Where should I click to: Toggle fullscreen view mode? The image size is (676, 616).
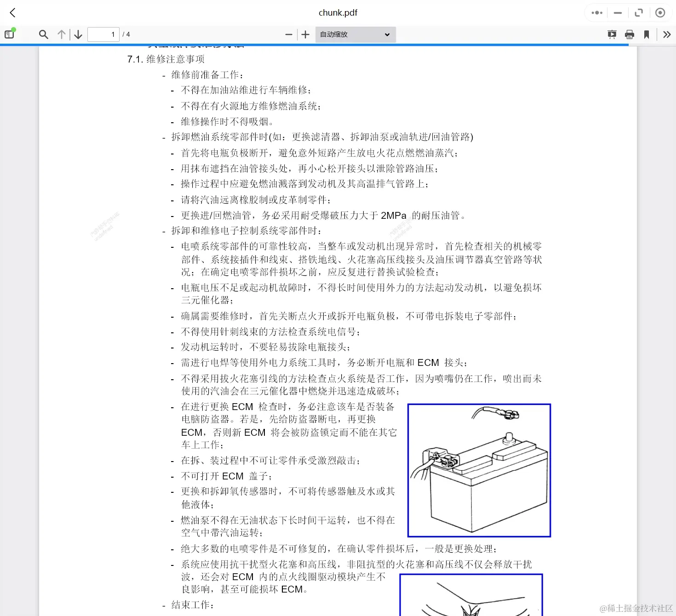(x=639, y=12)
